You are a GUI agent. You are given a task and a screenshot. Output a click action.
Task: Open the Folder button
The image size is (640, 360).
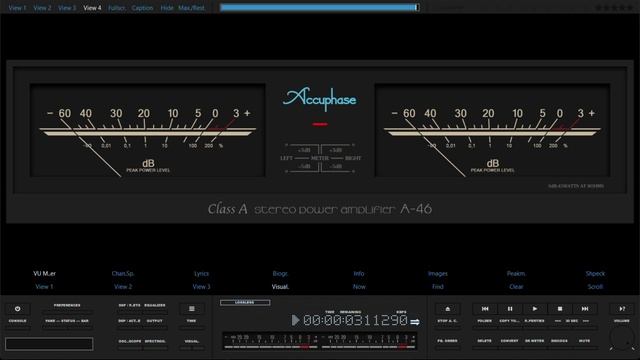point(484,321)
